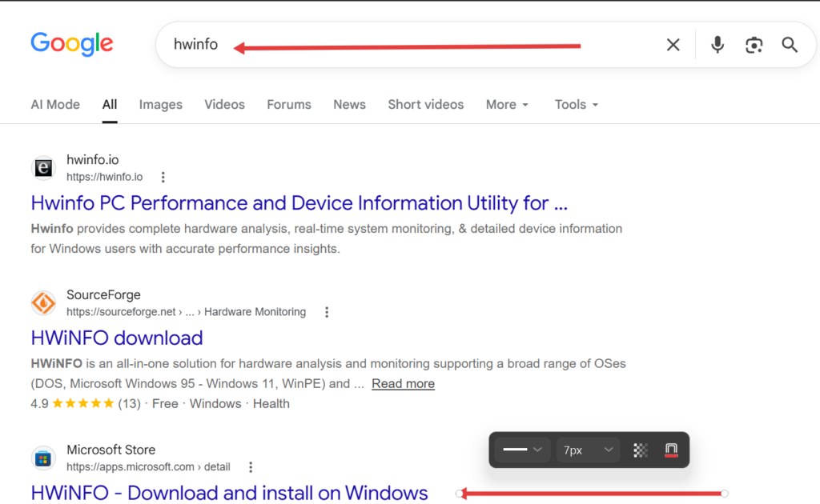The image size is (820, 504).
Task: Expand the More search filters menu
Action: (507, 105)
